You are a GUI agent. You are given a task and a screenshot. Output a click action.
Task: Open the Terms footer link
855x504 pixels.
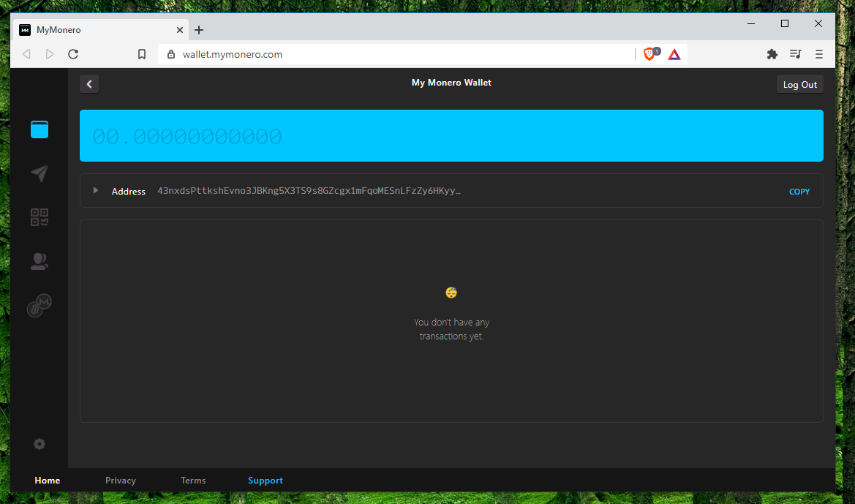coord(193,481)
